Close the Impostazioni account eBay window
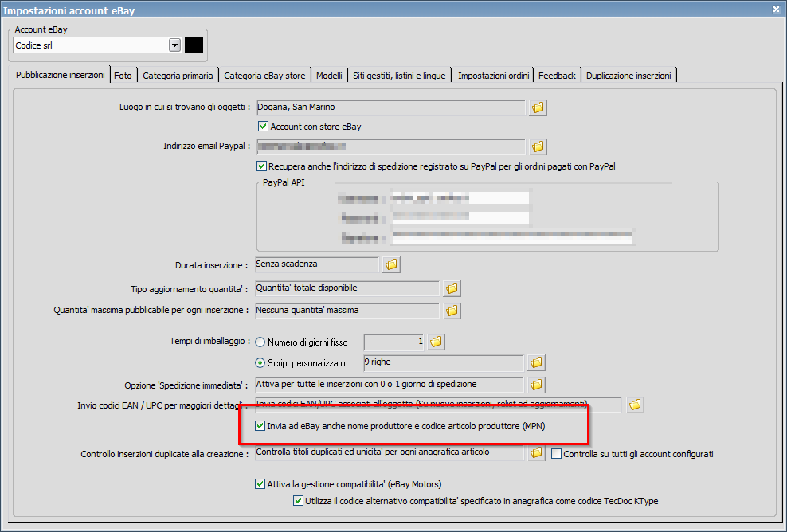 pos(776,9)
